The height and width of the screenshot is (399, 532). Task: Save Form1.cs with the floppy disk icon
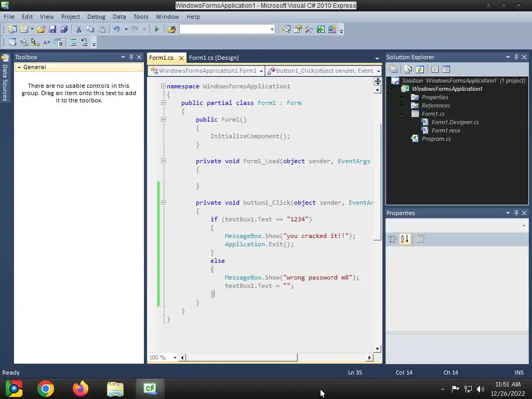click(52, 29)
